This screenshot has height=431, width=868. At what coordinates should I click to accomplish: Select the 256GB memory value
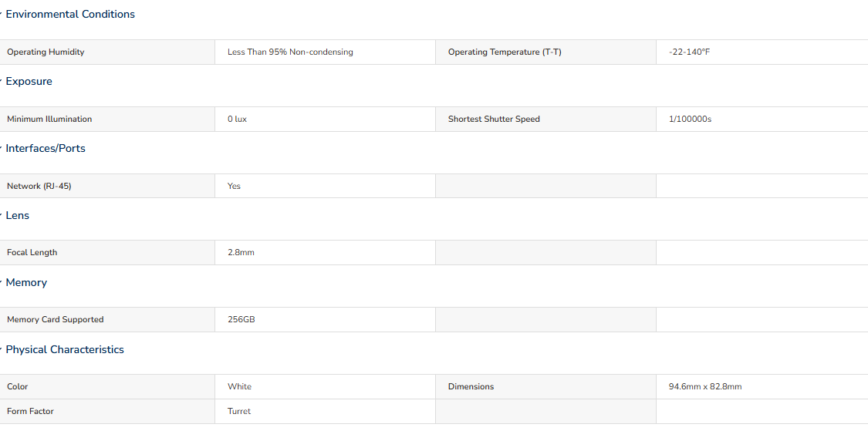coord(241,319)
